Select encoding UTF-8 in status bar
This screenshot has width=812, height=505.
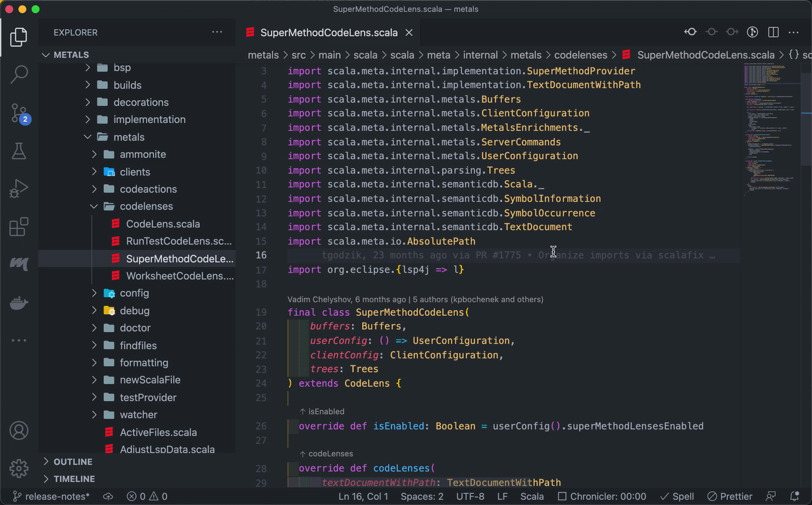point(470,496)
